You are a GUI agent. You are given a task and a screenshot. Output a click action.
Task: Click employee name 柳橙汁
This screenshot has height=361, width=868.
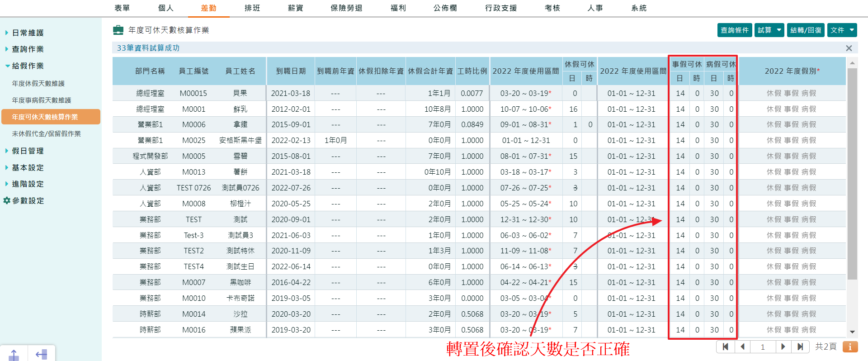[241, 204]
